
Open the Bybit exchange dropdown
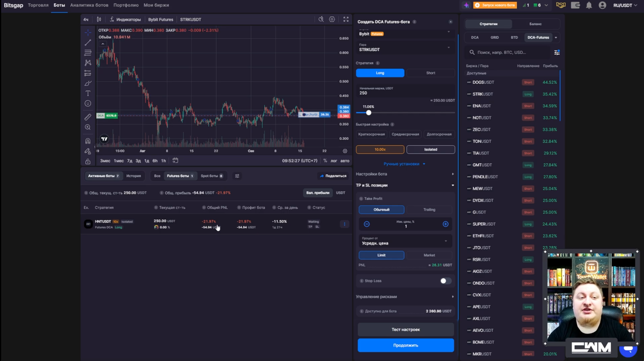pos(405,33)
